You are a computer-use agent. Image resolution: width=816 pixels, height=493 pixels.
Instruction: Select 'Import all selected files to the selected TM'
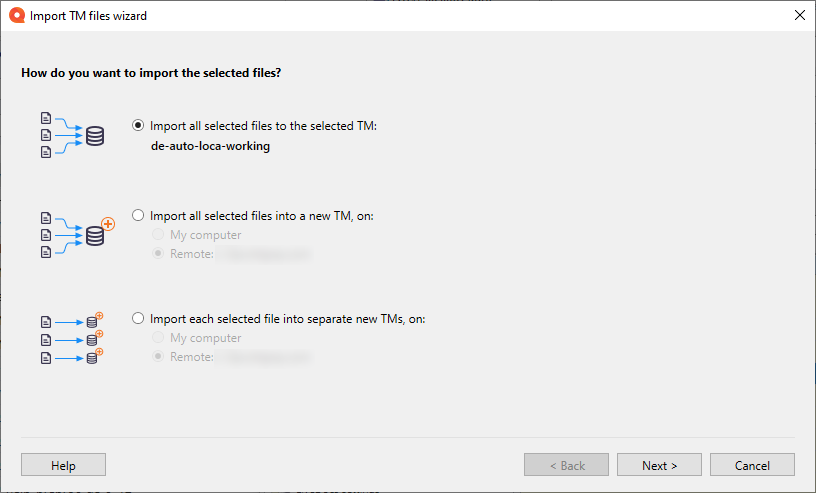point(138,126)
